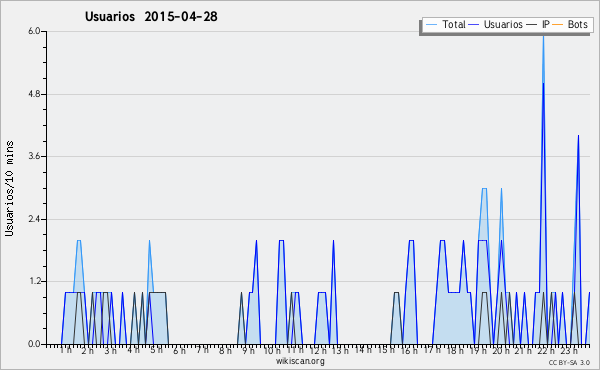The width and height of the screenshot is (600, 370).
Task: Click the "1 h" x-axis label
Action: coord(65,350)
